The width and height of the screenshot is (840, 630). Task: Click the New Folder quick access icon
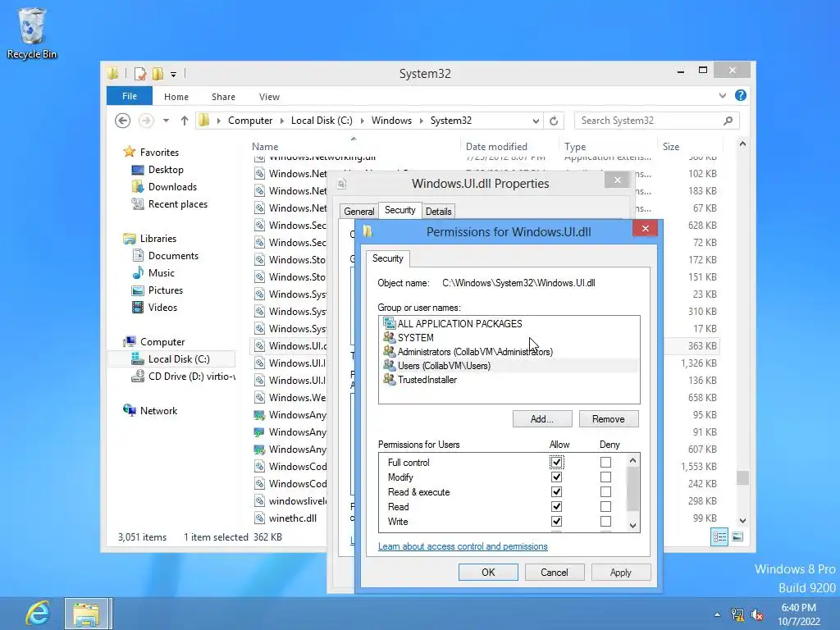click(158, 74)
